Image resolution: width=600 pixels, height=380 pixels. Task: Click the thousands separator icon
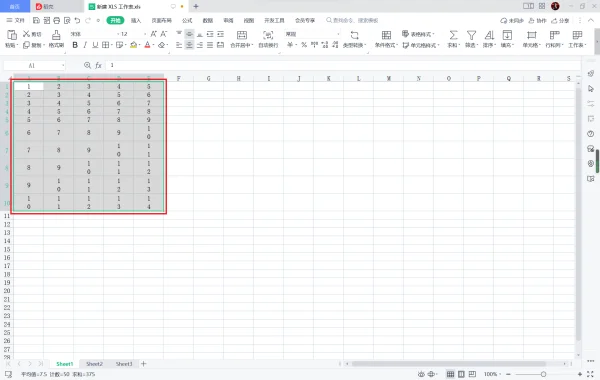[314, 45]
